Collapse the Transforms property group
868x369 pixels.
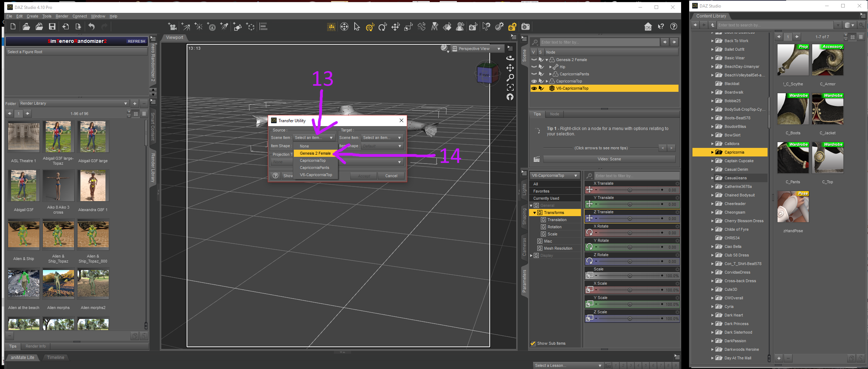[534, 213]
